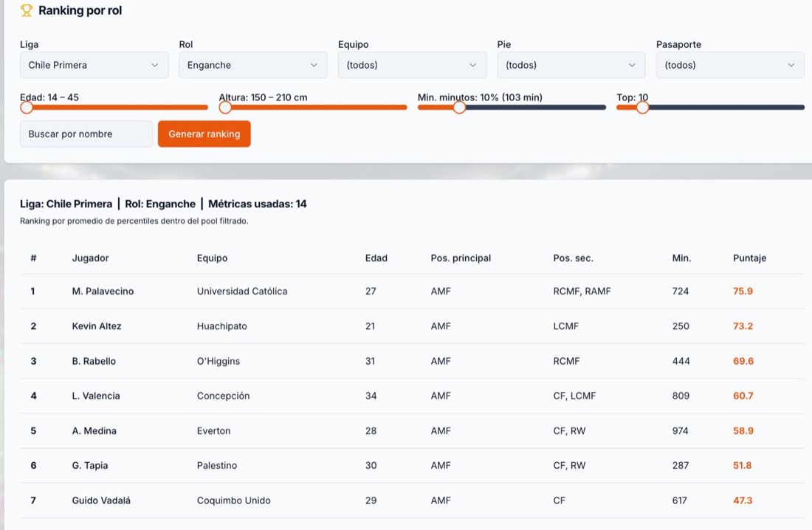The height and width of the screenshot is (530, 812).
Task: Click score 47.3
Action: coord(743,500)
